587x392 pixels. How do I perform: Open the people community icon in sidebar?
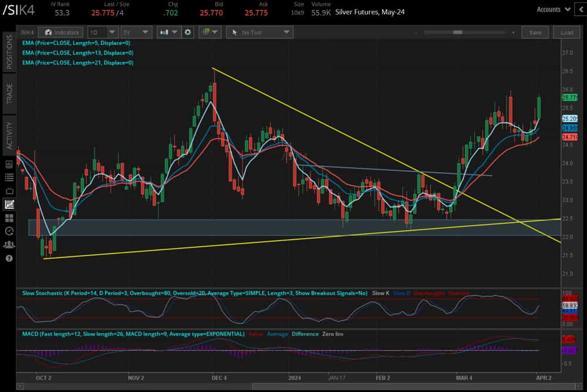pos(9,244)
